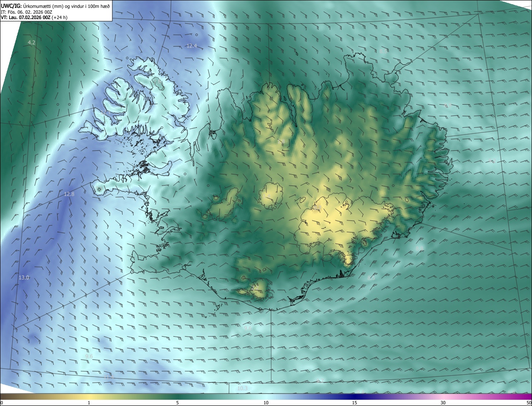Click the colour scale tick label "15"
Screen dimensions: 532x406
(355, 403)
